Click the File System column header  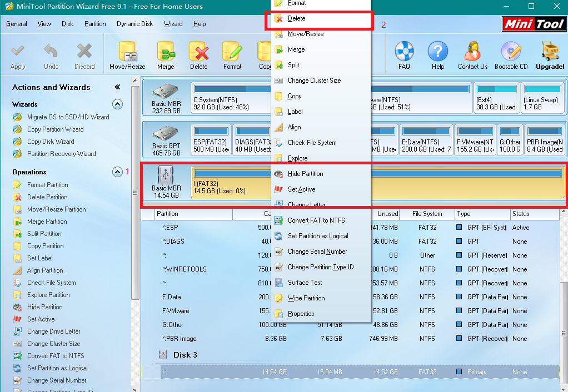(427, 214)
